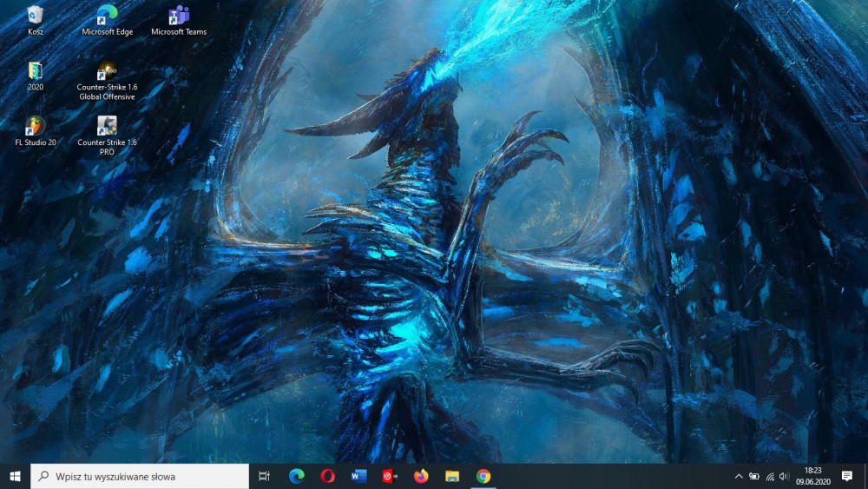Select the Microsoft Teams desktop shortcut
868x489 pixels.
point(179,21)
